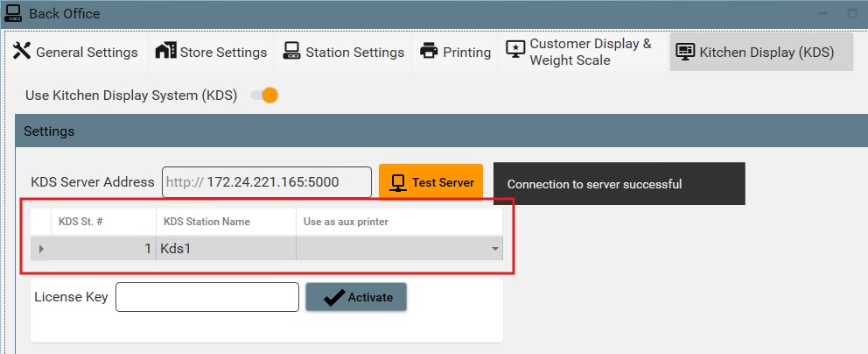Open the Printing tab
The image size is (868, 354).
[x=455, y=53]
